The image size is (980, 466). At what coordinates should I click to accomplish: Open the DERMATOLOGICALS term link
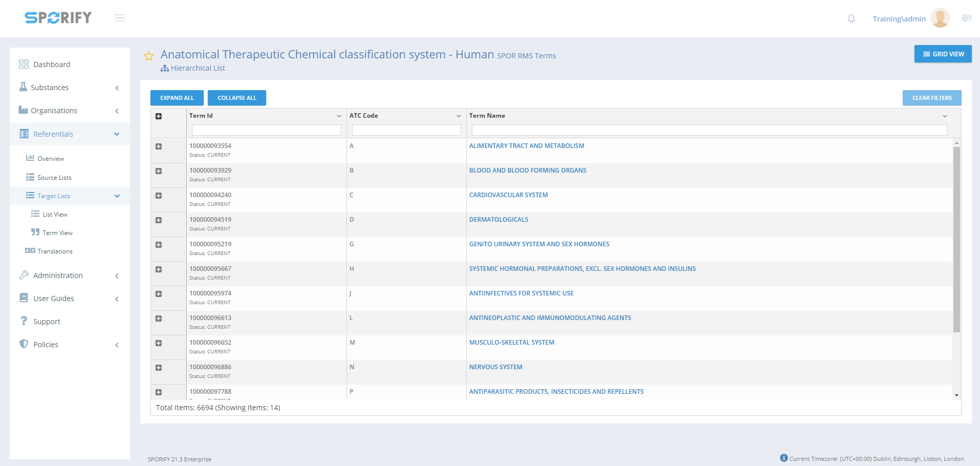coord(498,220)
